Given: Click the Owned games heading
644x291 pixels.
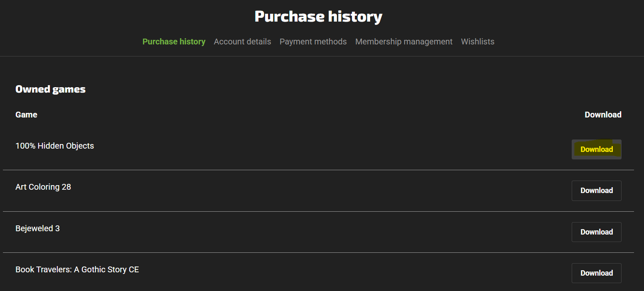Looking at the screenshot, I should click(x=50, y=89).
